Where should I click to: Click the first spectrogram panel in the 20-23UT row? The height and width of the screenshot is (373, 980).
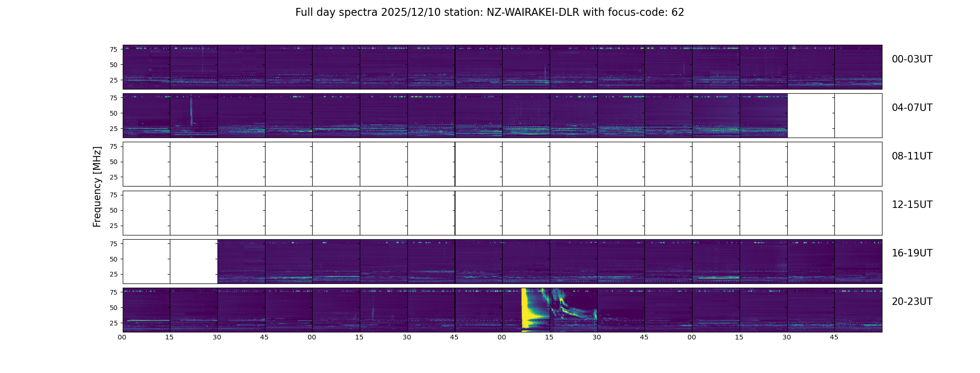click(147, 310)
